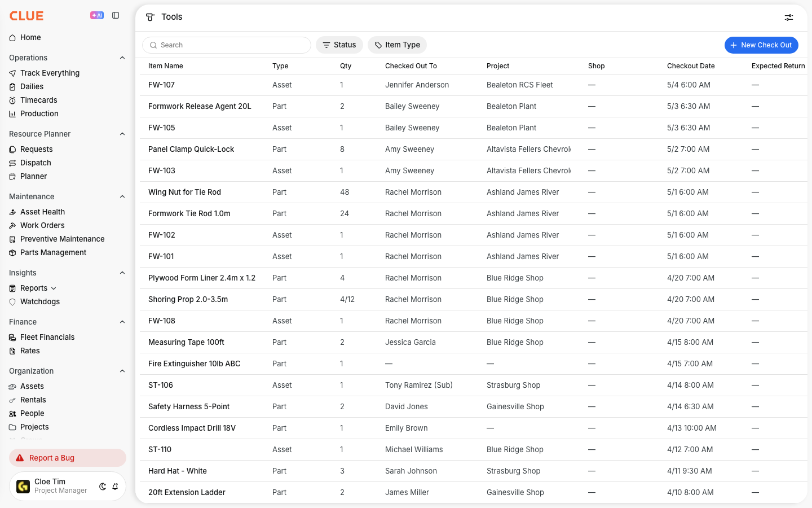Collapse the Organization section chevron
The image size is (812, 508).
click(122, 371)
